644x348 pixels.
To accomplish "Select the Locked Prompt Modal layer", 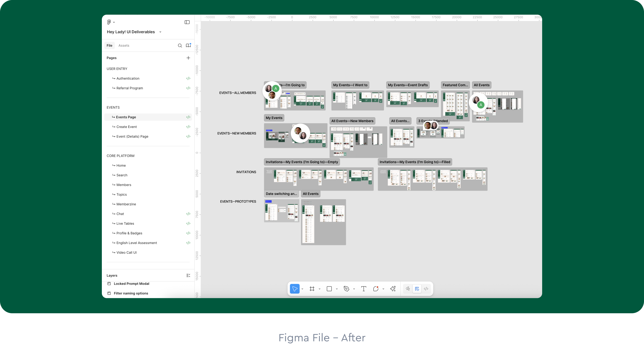I will click(x=131, y=284).
